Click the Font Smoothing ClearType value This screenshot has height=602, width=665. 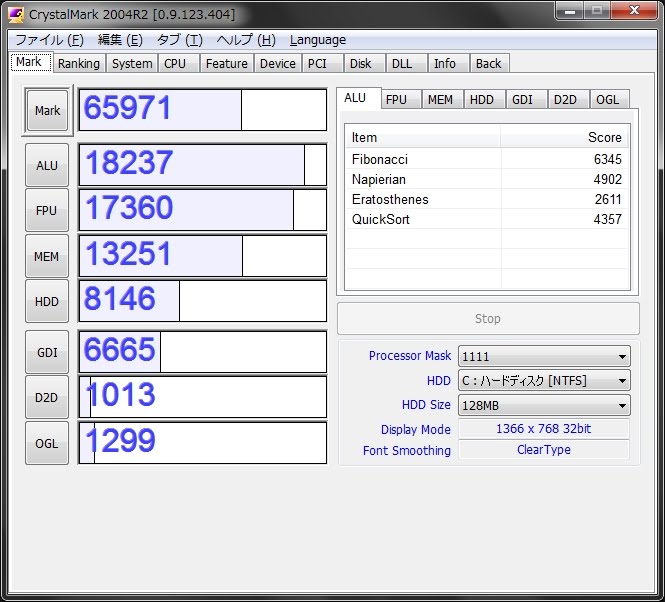point(544,450)
